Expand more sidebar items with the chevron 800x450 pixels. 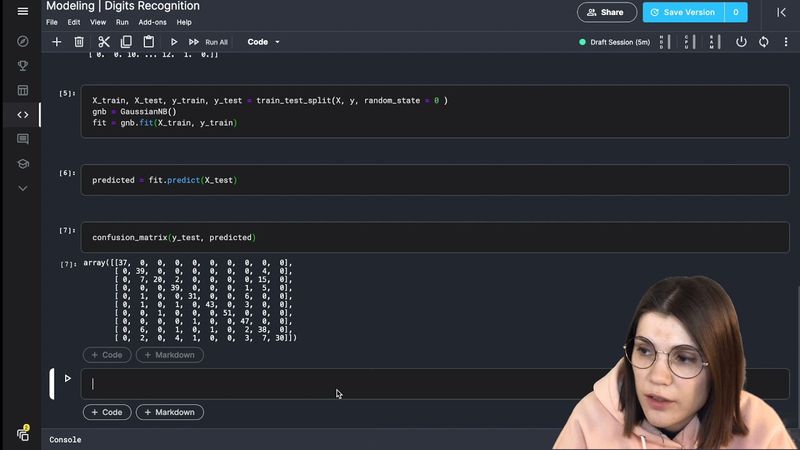(22, 188)
